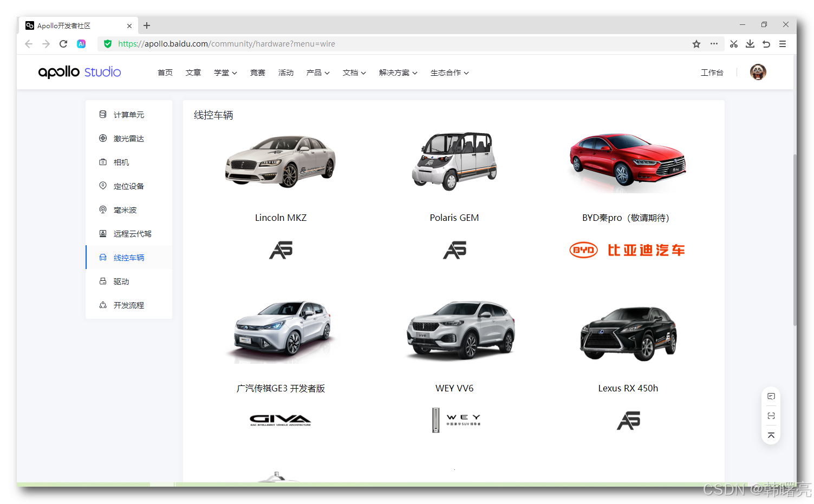
Task: Select 毫米波 in the sidebar
Action: coord(129,210)
